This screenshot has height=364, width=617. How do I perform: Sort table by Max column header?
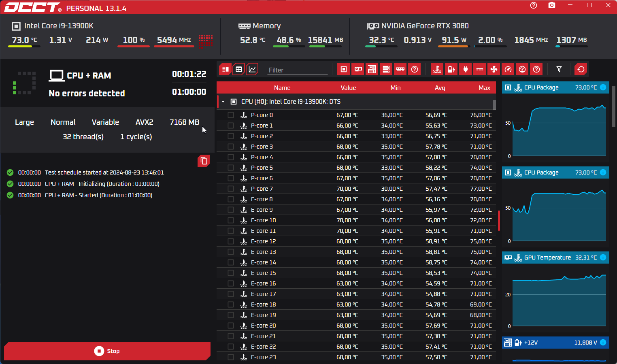click(x=484, y=88)
